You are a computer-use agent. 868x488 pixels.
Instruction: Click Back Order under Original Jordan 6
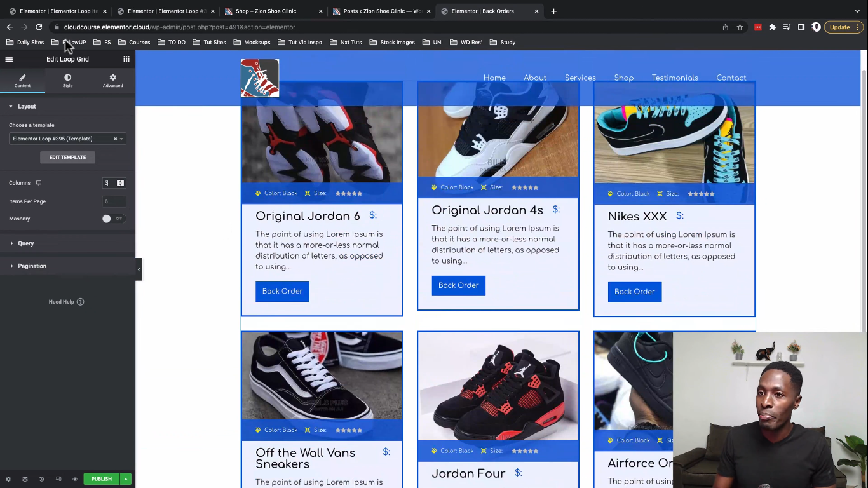(282, 291)
